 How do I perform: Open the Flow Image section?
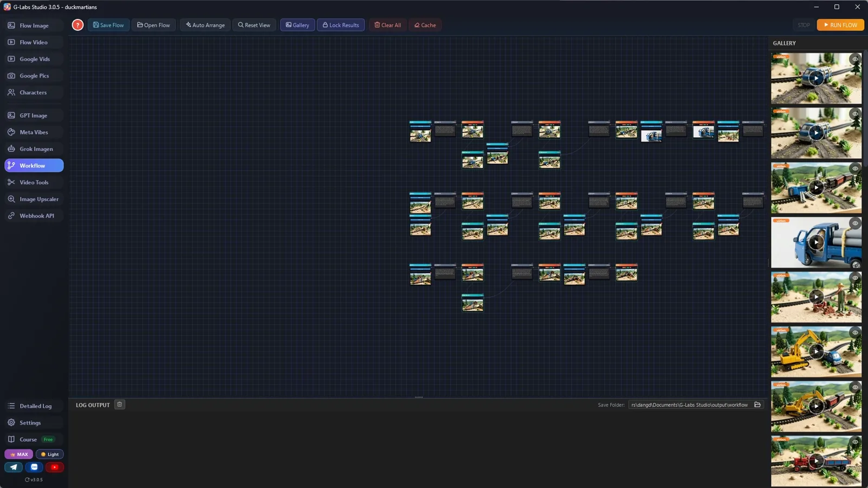coord(34,25)
